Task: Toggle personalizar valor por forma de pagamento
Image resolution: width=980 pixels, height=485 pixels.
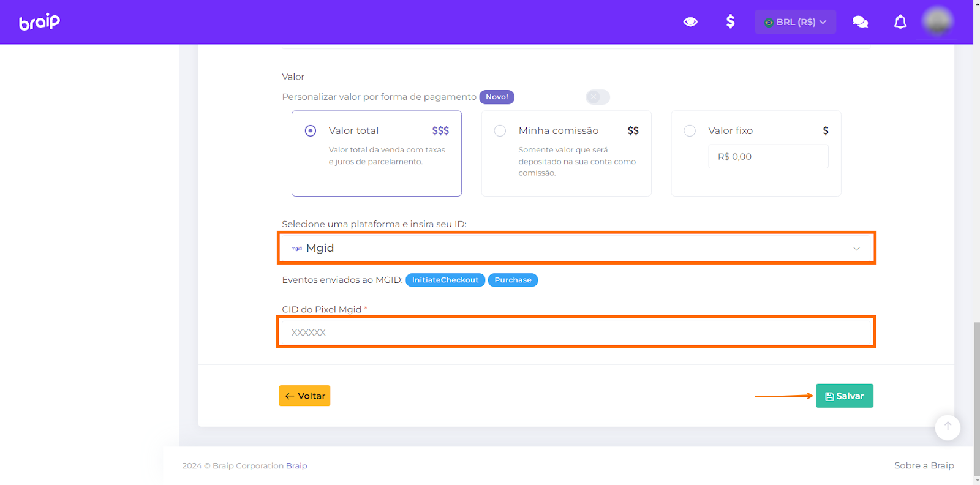Action: point(597,97)
